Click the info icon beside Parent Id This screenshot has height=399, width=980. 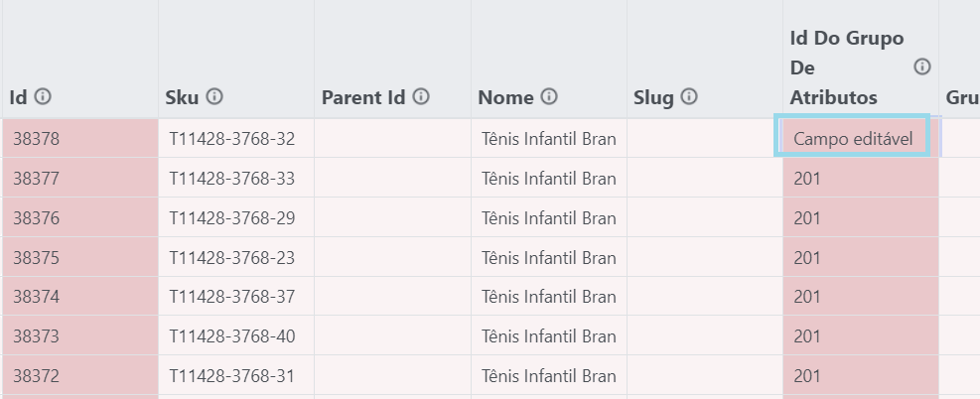tap(421, 96)
